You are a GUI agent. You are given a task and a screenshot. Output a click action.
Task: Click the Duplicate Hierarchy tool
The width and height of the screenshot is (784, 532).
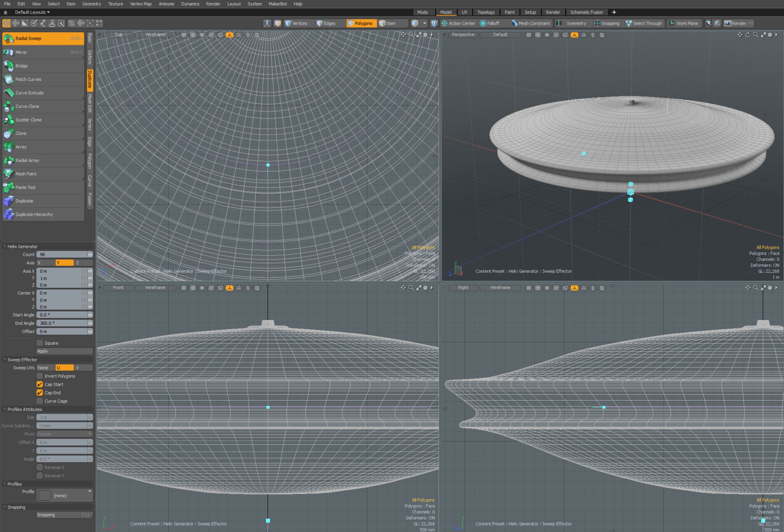pyautogui.click(x=34, y=214)
